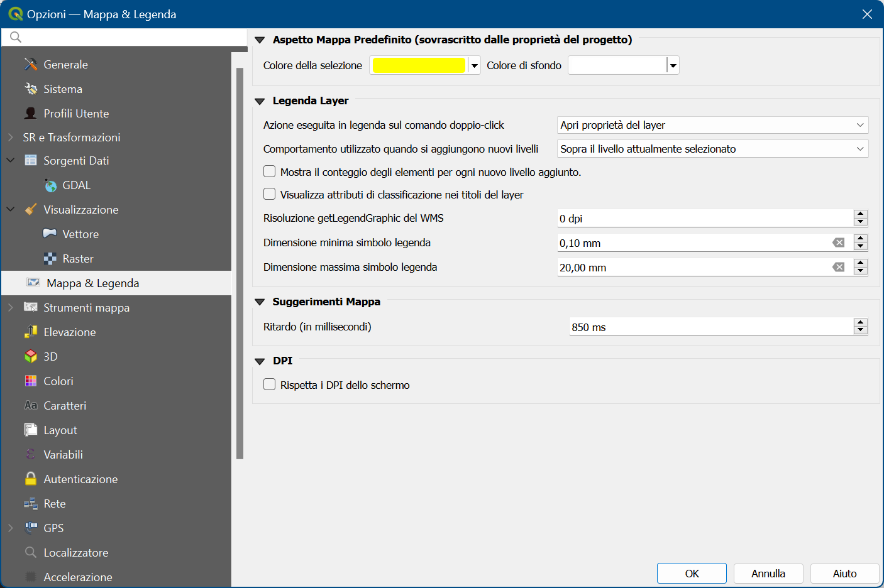Click the Sistema gears icon
The image size is (884, 588).
[31, 89]
